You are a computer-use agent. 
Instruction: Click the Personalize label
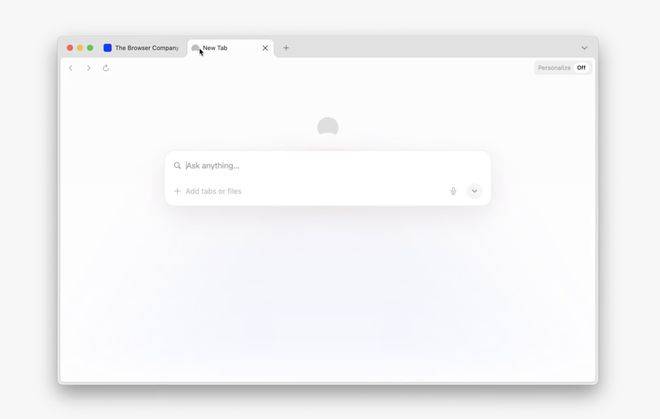(x=554, y=68)
